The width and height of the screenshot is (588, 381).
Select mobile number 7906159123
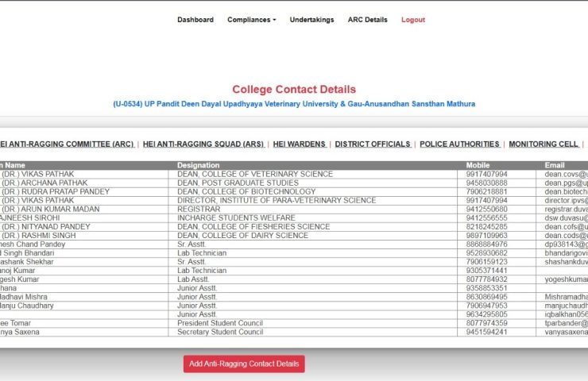497,261
